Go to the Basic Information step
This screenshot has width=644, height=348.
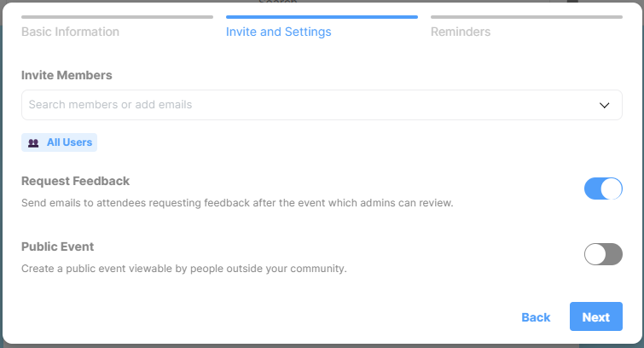tap(70, 32)
